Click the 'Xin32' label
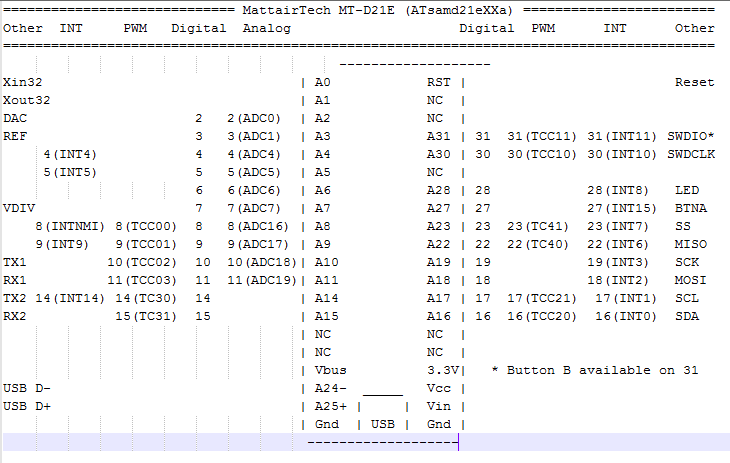Viewport: 730px width, 463px height. click(22, 82)
